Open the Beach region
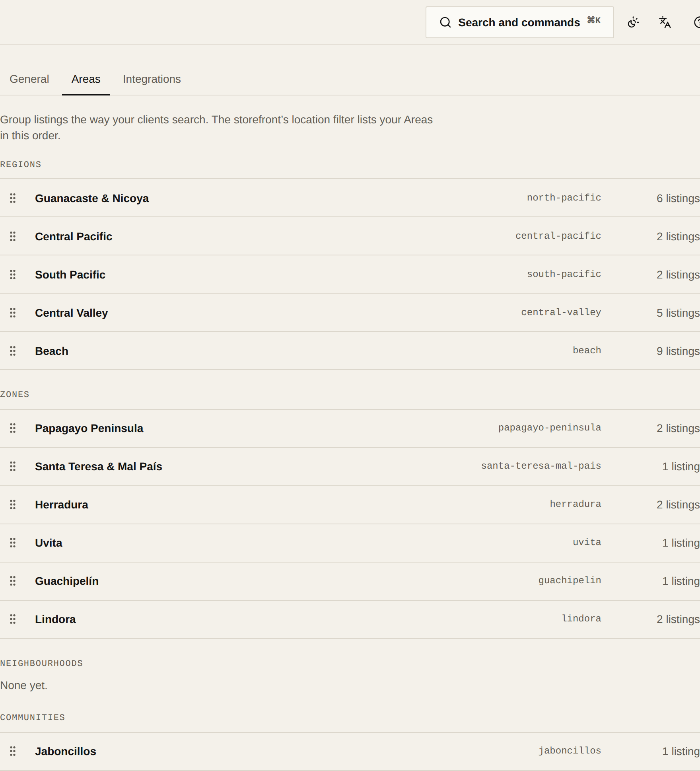The width and height of the screenshot is (700, 771). click(x=52, y=351)
